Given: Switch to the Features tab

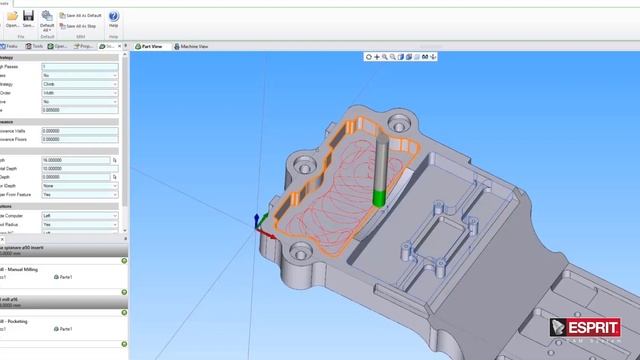Looking at the screenshot, I should point(9,46).
